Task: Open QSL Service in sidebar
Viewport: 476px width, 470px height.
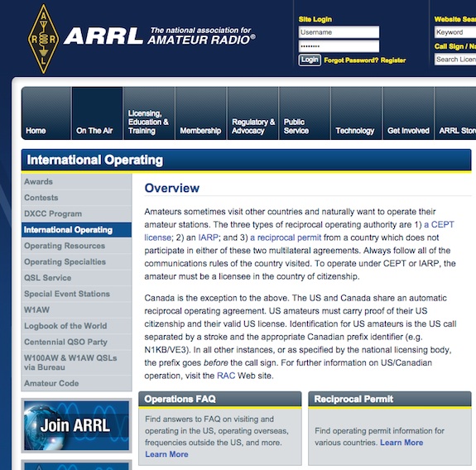Action: 76,278
